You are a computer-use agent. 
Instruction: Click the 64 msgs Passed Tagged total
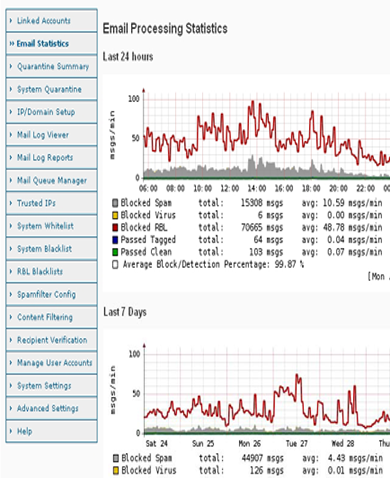pos(268,240)
